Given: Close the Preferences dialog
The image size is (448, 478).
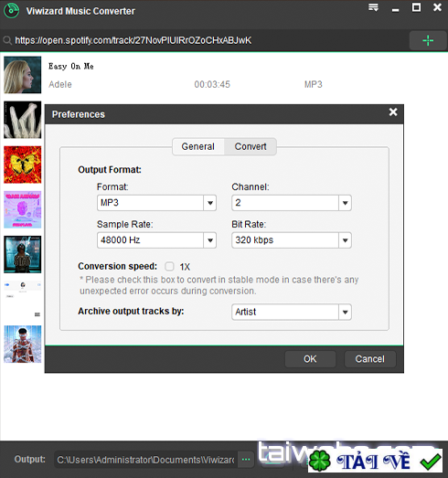Looking at the screenshot, I should coord(393,112).
